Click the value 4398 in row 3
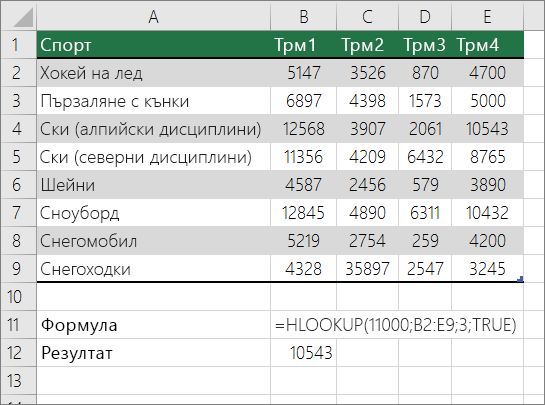Viewport: 545px width, 405px height. point(367,101)
